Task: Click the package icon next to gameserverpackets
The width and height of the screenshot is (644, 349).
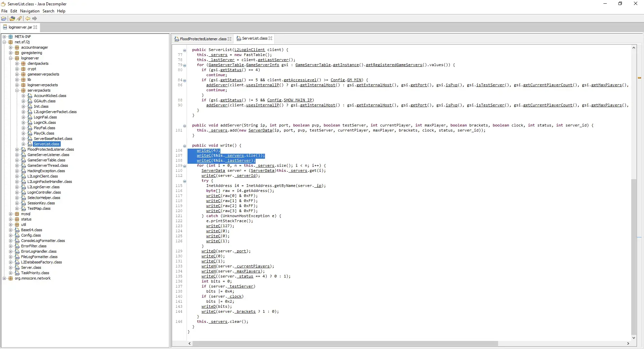Action: (x=23, y=74)
